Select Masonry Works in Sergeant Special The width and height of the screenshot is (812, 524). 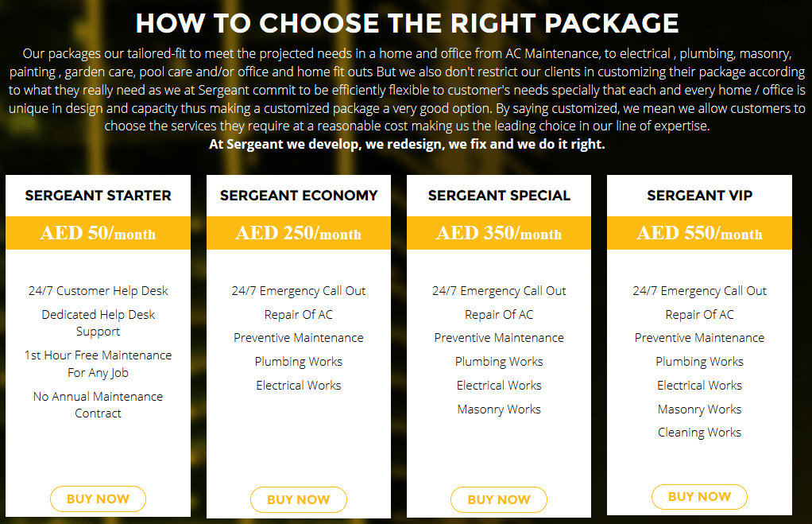pyautogui.click(x=499, y=409)
